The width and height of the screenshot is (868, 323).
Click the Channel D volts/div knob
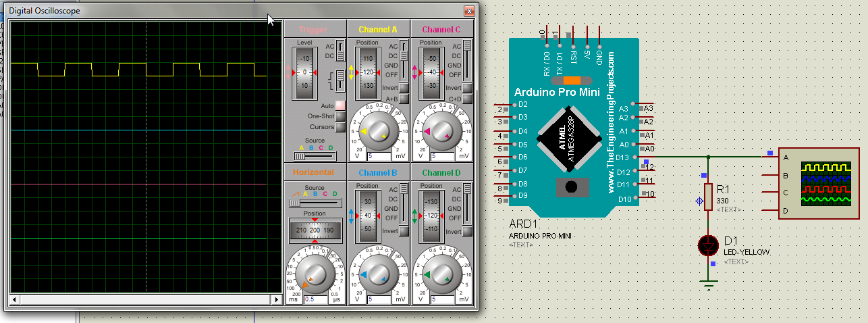(x=441, y=274)
